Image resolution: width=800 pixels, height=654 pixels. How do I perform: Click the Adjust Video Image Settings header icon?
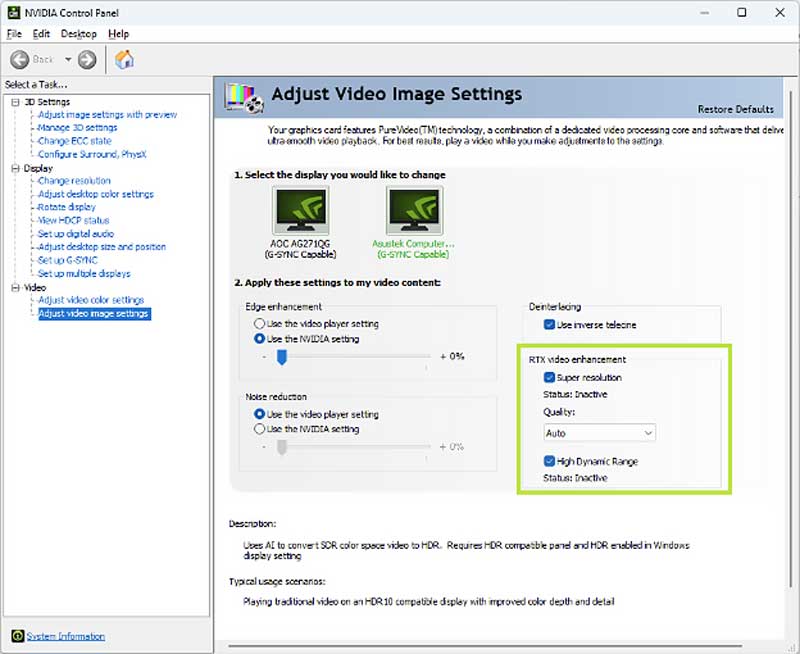244,94
